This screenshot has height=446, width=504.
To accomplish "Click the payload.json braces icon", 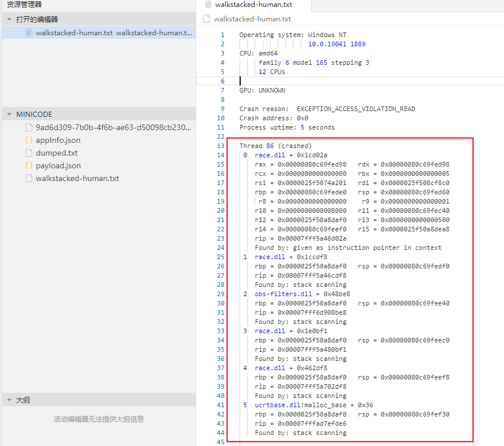I will (x=28, y=165).
